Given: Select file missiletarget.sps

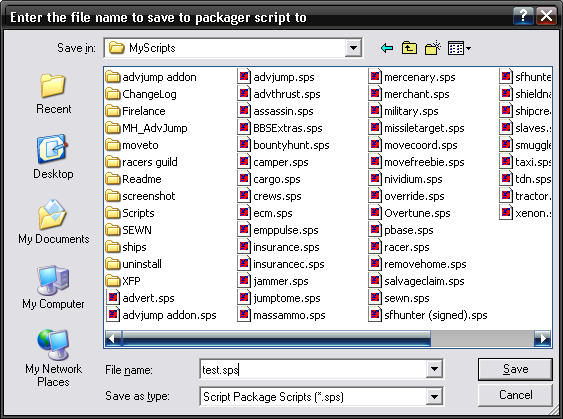Looking at the screenshot, I should [x=417, y=128].
